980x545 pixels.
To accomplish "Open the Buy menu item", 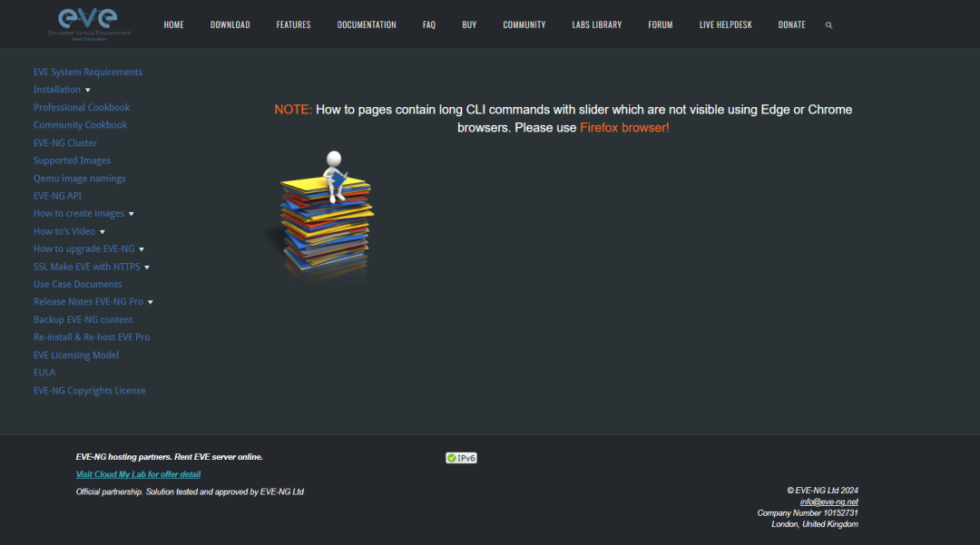I will [469, 25].
